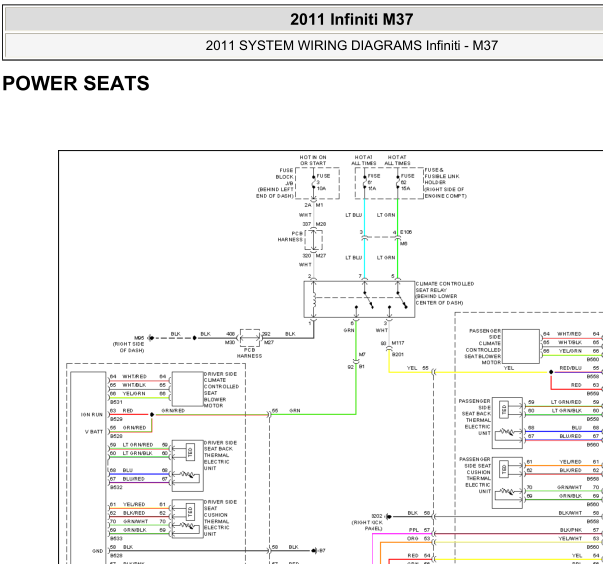Click connector label 'B531'
Viewport: 603px width, 564px height.
click(116, 402)
